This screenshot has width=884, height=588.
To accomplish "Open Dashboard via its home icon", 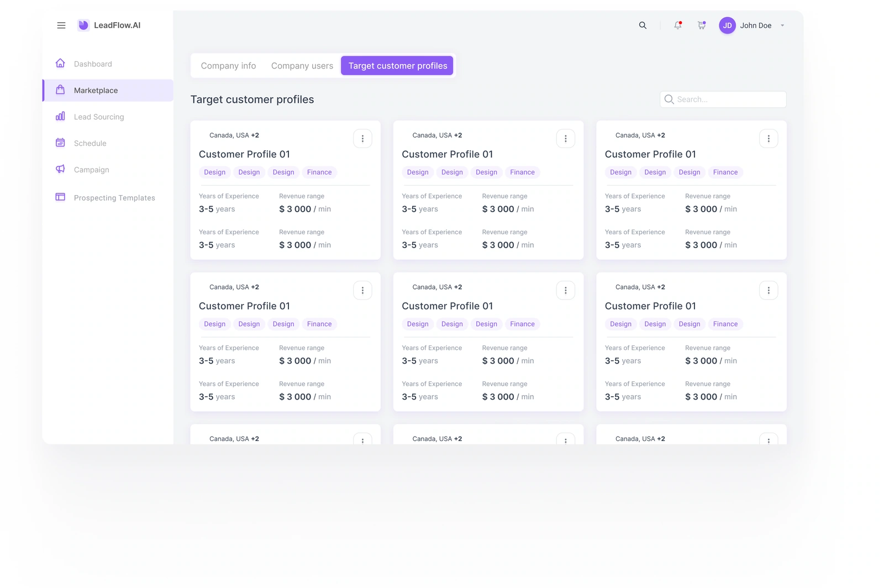I will coord(60,63).
